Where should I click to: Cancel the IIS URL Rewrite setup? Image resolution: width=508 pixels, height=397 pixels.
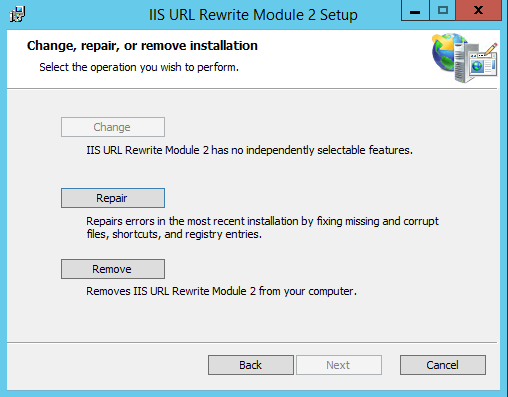pos(443,365)
